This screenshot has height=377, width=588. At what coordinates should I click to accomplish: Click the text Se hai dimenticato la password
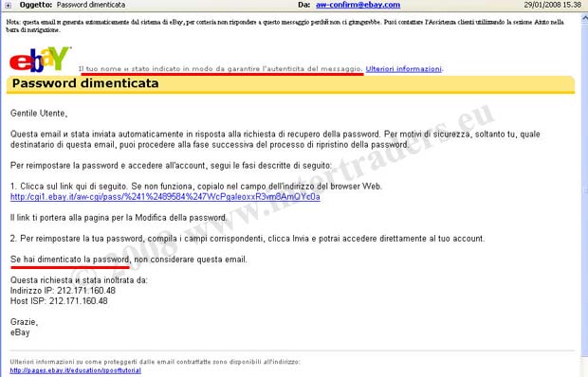click(x=70, y=260)
